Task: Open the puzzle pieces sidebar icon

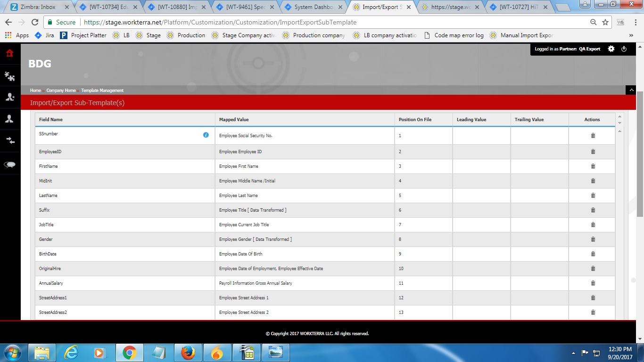Action: [9, 76]
